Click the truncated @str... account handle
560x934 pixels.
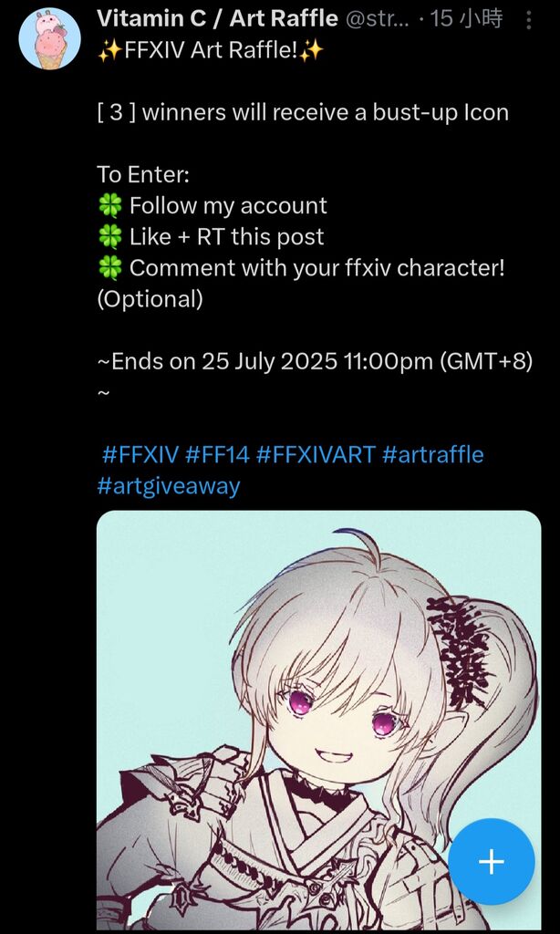[x=377, y=19]
